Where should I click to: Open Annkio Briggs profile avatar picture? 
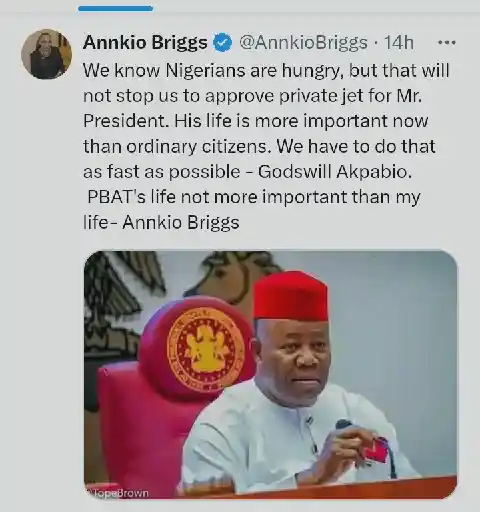pos(46,54)
